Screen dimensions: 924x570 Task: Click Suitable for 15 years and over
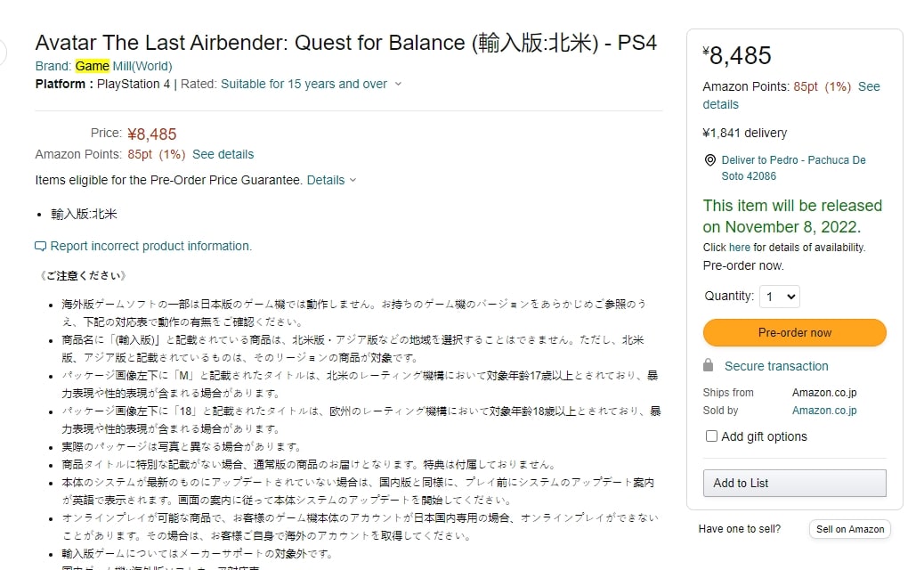(x=304, y=84)
